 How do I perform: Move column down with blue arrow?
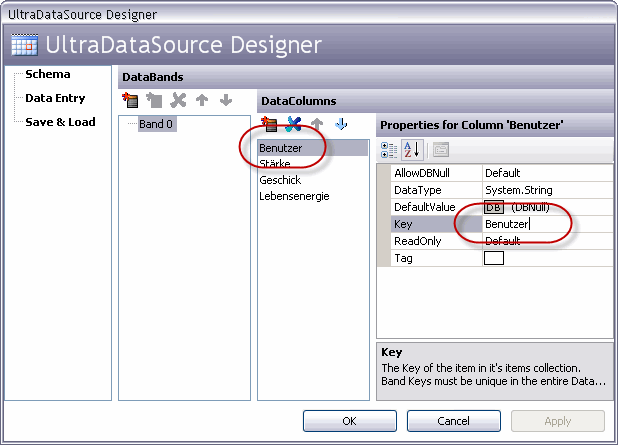pos(341,124)
